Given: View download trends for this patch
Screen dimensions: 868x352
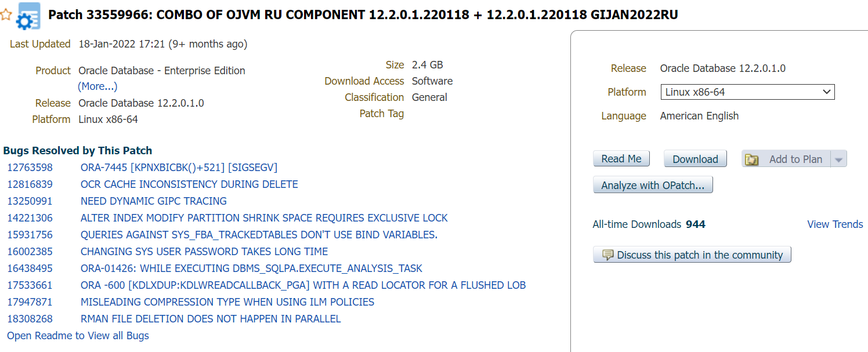Looking at the screenshot, I should pos(834,224).
